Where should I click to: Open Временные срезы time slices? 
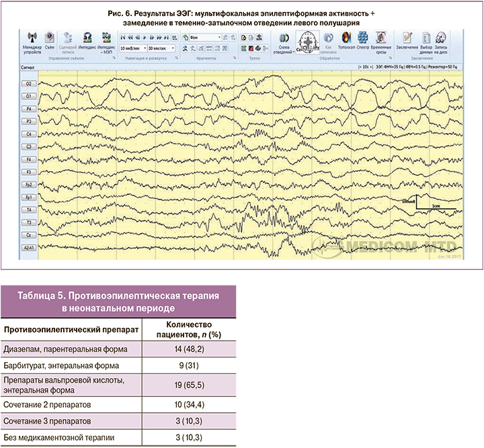pyautogui.click(x=381, y=39)
